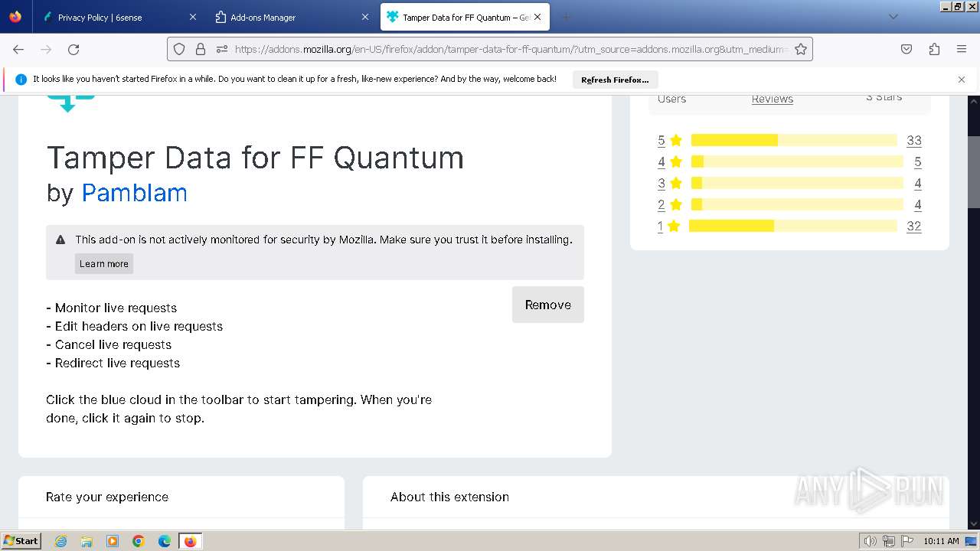Image resolution: width=980 pixels, height=551 pixels.
Task: Open tracking protection shield icon
Action: click(x=179, y=49)
